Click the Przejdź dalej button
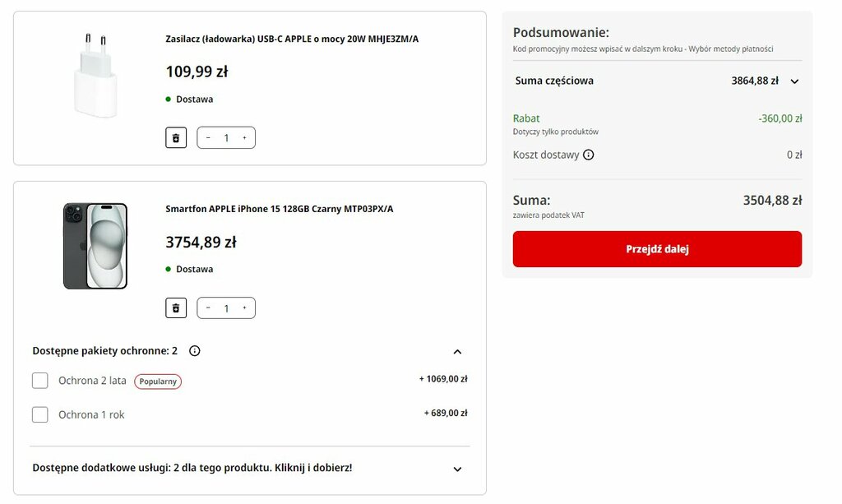 tap(657, 249)
